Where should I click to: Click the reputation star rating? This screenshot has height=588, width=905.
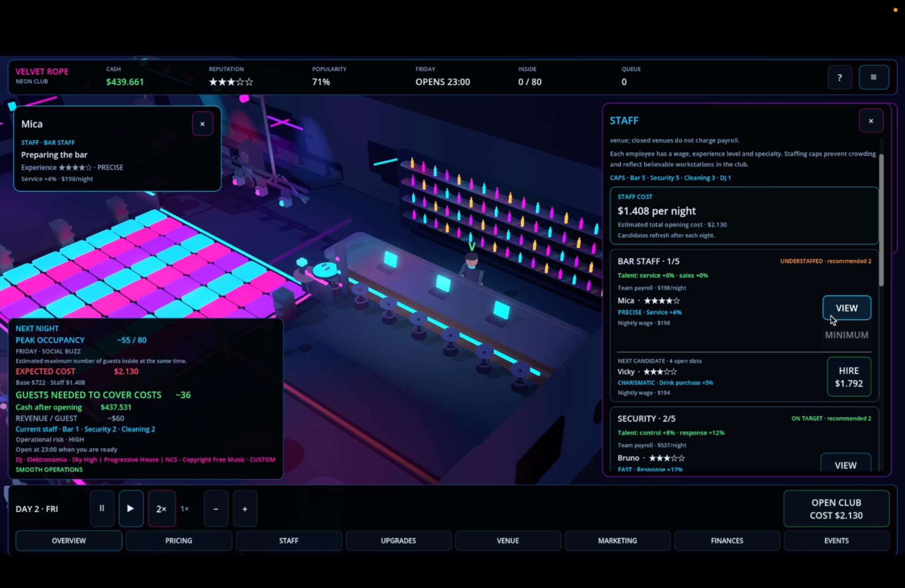231,82
